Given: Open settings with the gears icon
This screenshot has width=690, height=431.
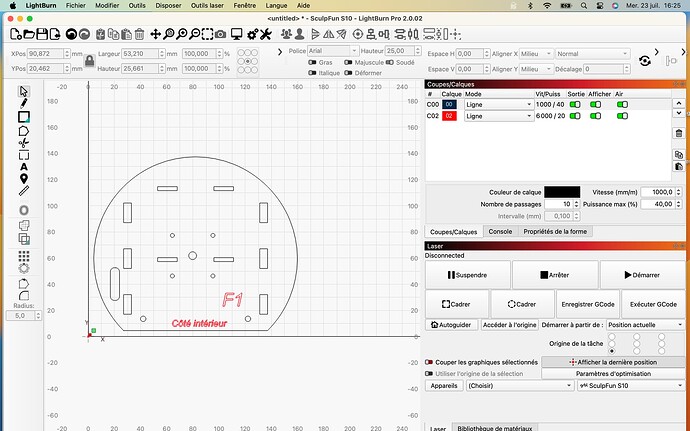Looking at the screenshot, I should [253, 34].
